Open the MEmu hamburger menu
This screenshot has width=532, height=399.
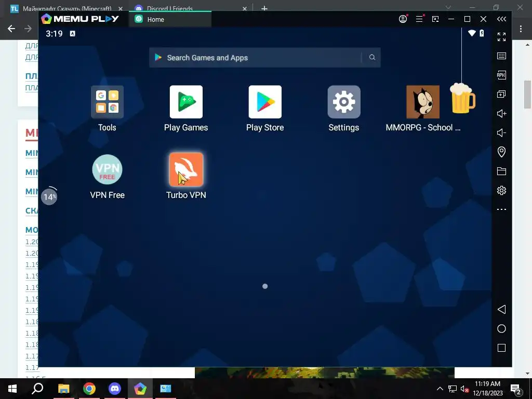click(419, 19)
